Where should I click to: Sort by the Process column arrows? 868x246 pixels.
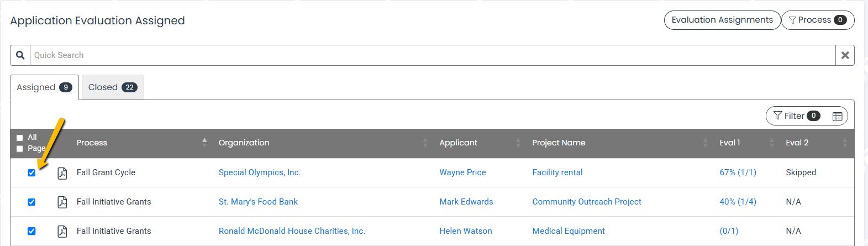pos(204,143)
